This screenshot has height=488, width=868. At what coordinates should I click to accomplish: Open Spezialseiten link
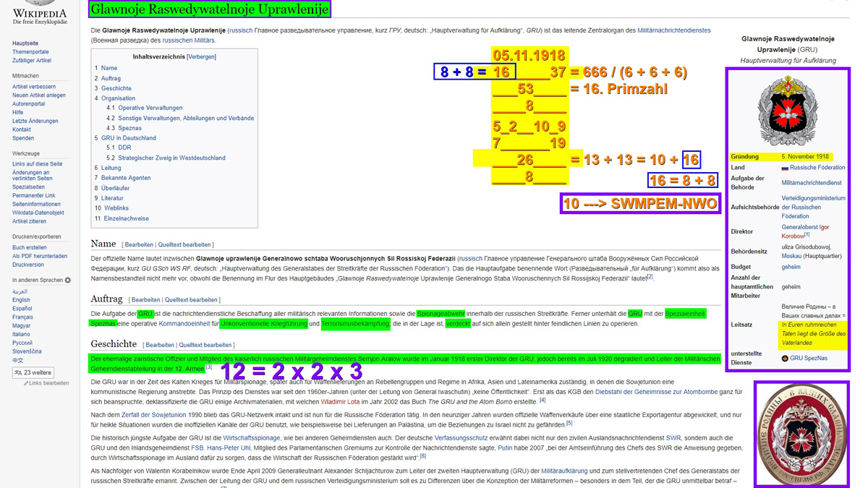(28, 187)
